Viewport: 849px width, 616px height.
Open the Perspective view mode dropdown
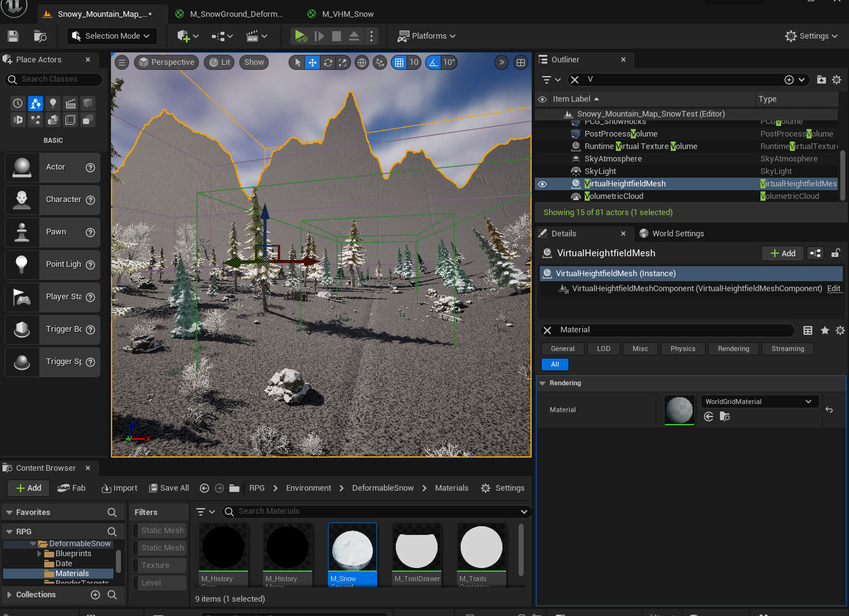coord(166,62)
